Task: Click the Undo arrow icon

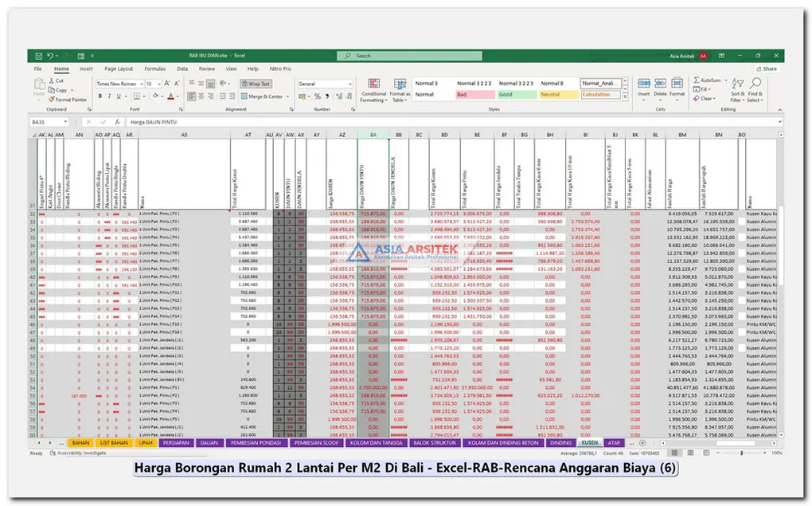Action: (50, 56)
